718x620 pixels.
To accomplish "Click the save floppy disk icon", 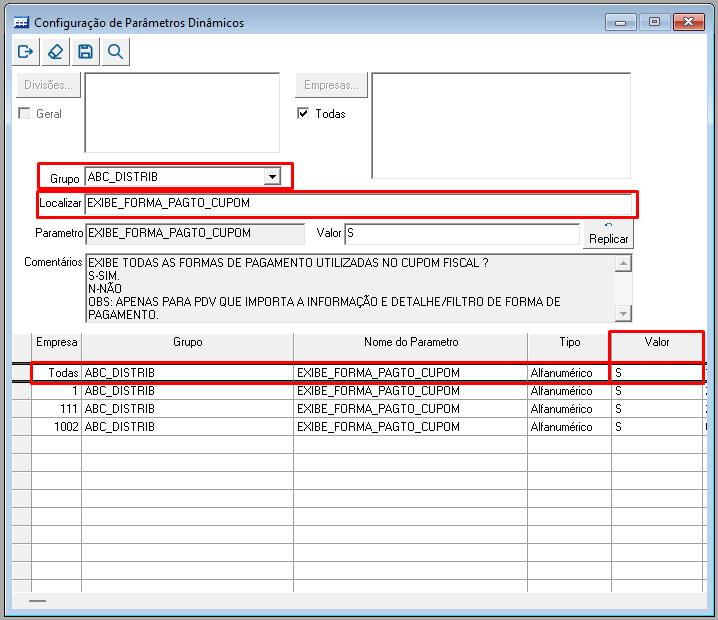I will (x=85, y=52).
